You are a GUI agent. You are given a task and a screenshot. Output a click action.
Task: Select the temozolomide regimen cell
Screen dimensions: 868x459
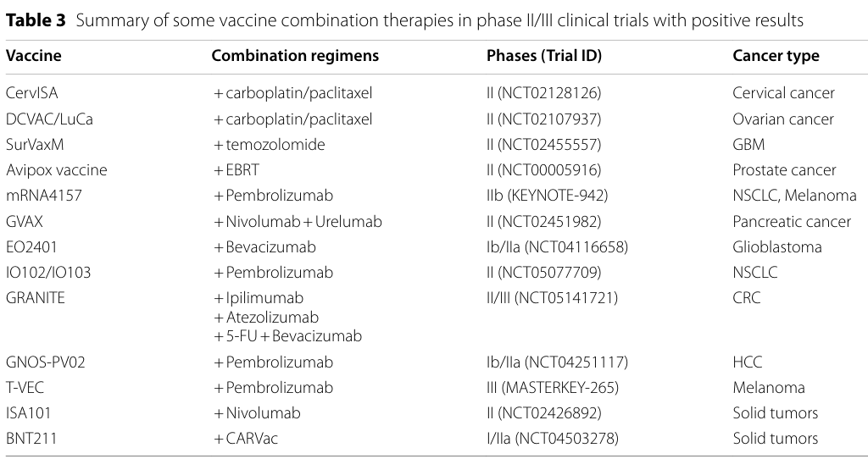[270, 145]
